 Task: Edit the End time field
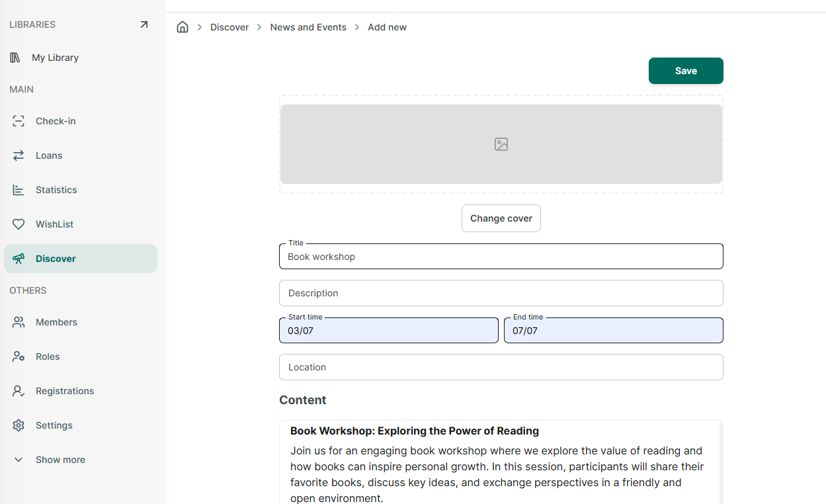614,331
